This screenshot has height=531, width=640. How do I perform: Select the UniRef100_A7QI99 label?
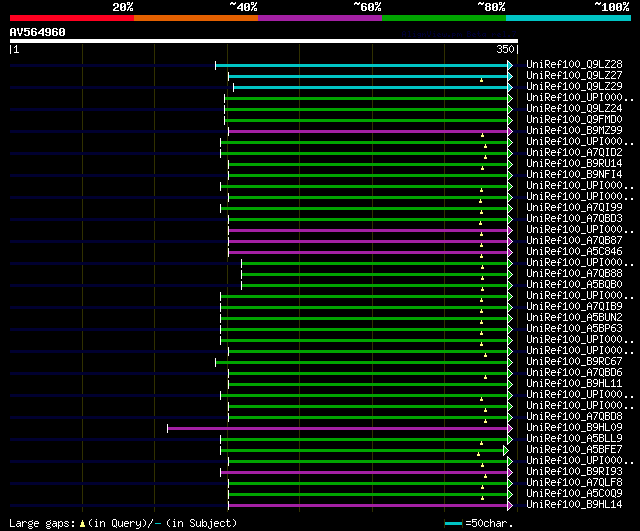click(x=574, y=207)
